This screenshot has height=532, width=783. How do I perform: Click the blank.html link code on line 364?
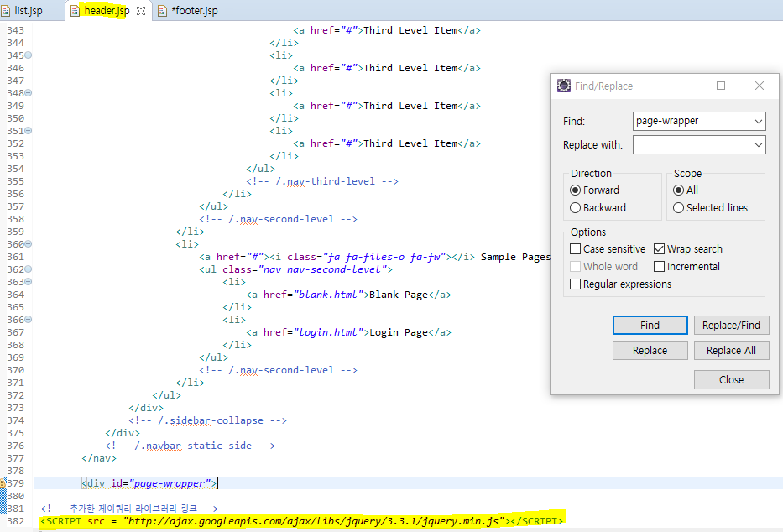(x=348, y=295)
